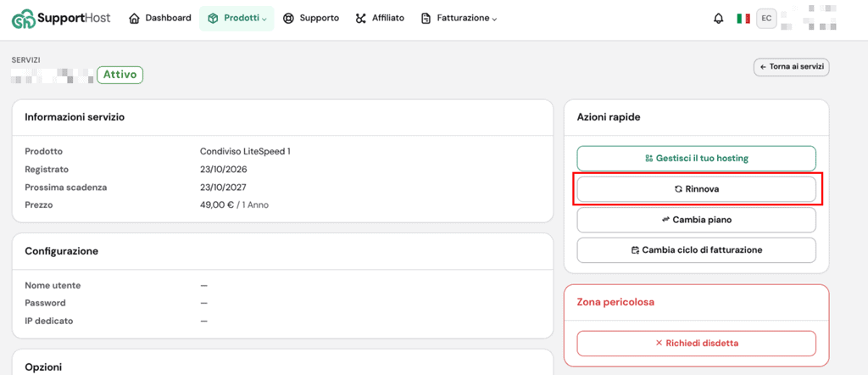The image size is (868, 375).
Task: Open the EC user avatar menu
Action: (x=766, y=19)
